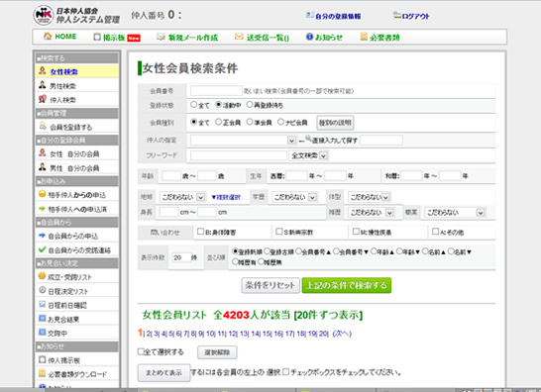Click the magnifier icon beside 直接入力して探す
The image size is (541, 392).
tap(308, 139)
